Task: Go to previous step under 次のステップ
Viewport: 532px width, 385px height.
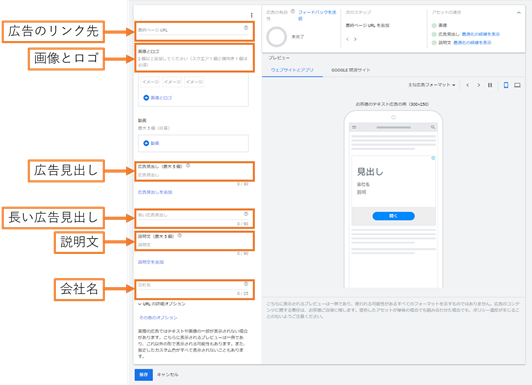Action: click(x=347, y=39)
